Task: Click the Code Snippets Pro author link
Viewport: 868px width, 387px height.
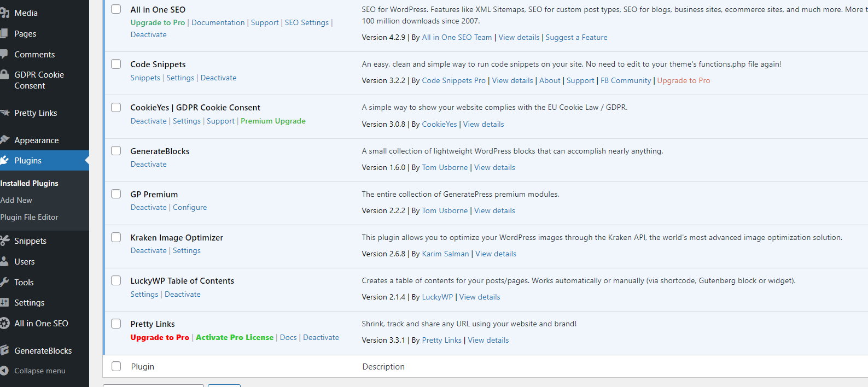Action: click(454, 80)
